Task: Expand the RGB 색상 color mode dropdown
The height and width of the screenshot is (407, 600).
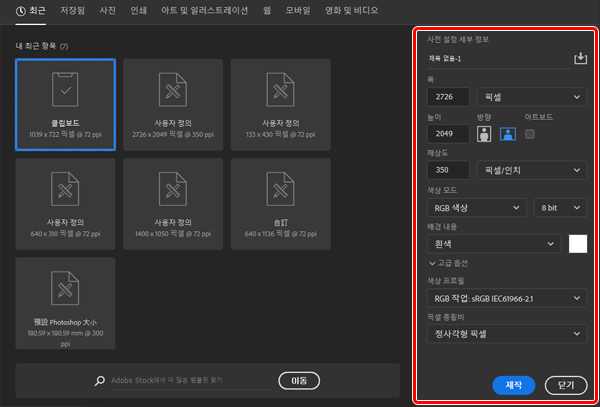Action: 475,208
